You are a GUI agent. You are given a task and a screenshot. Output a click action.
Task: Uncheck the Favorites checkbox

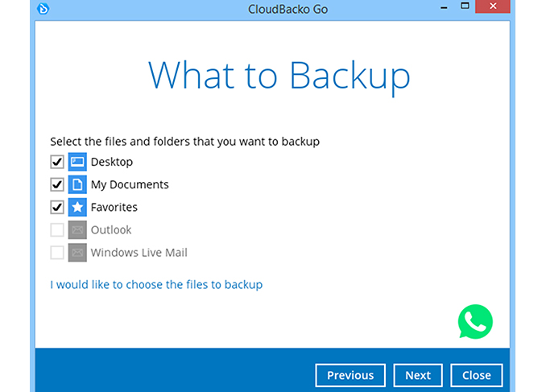[x=57, y=207]
